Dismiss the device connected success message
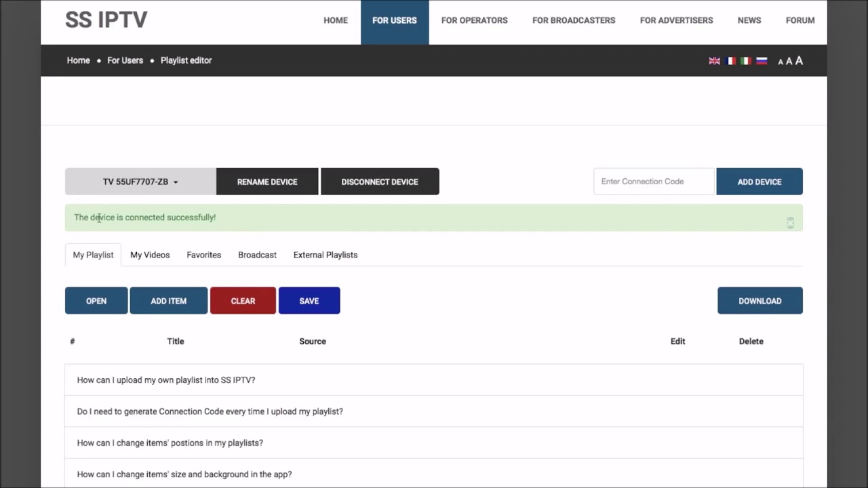The width and height of the screenshot is (868, 488). (x=790, y=223)
